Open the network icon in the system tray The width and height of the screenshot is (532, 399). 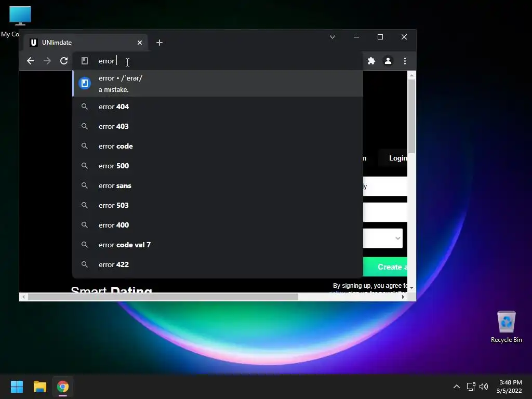471,387
